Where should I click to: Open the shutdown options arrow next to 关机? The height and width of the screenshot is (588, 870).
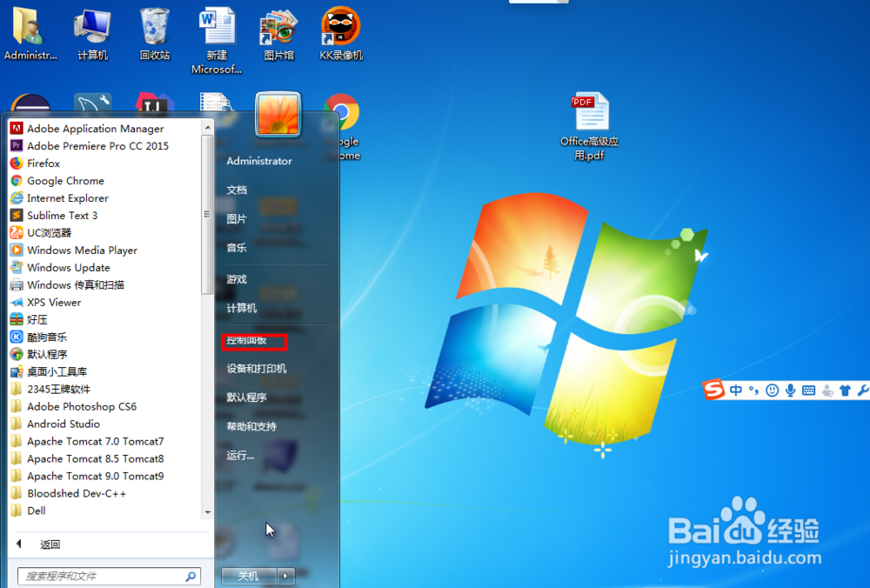click(x=285, y=576)
